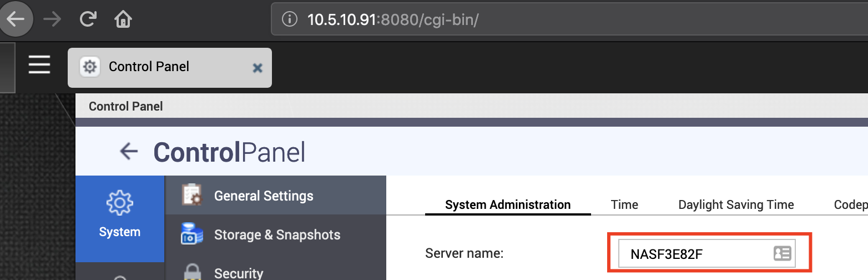Open the Security settings entry
This screenshot has width=868, height=280.
coord(239,273)
